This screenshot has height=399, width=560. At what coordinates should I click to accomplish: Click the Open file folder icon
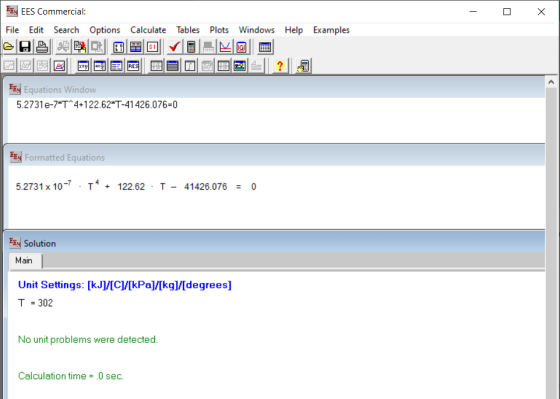[x=9, y=47]
